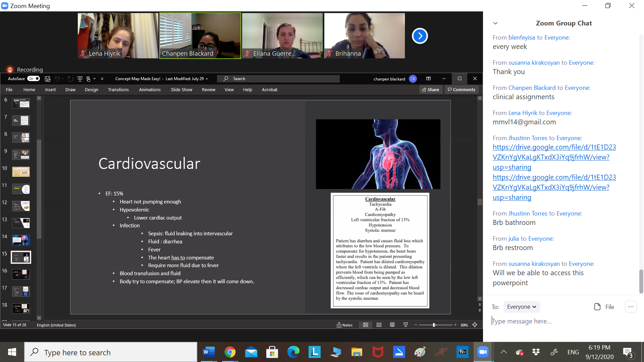
Task: Show hidden system tray icons
Action: pyautogui.click(x=503, y=352)
